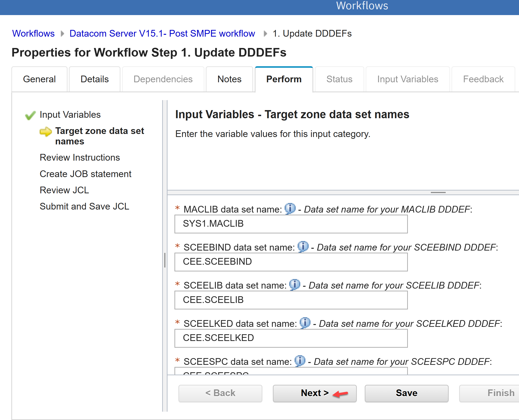Click the SCEEBIND data set info icon

pos(303,246)
